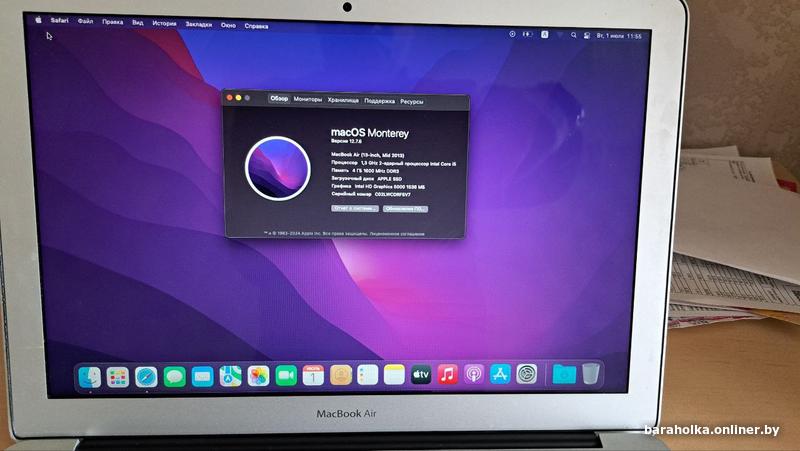800x451 pixels.
Task: Show battery status in menu bar
Action: [528, 34]
